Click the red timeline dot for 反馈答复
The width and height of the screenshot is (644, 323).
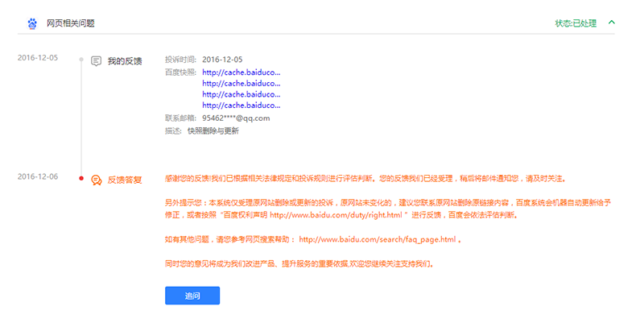coord(81,178)
